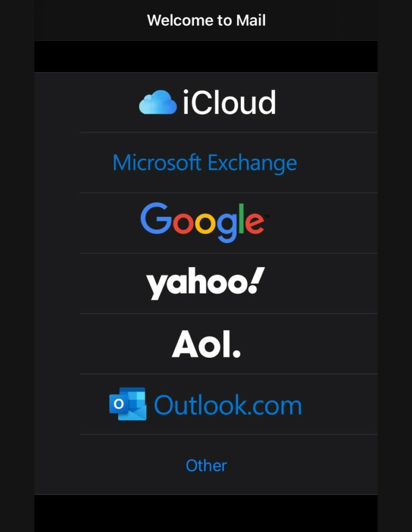Viewport: 412px width, 532px height.
Task: Click the Outlook.com text label
Action: pos(227,405)
